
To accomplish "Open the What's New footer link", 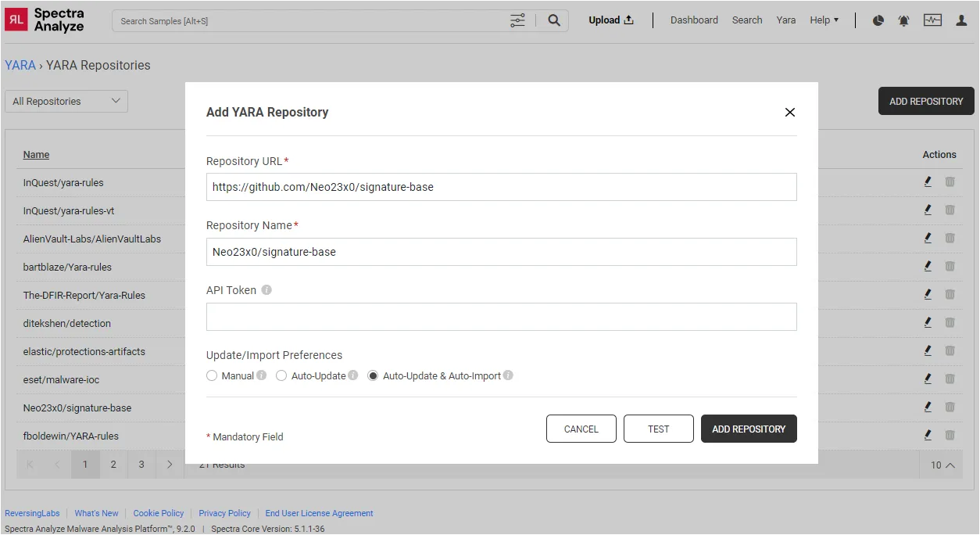I will tap(96, 513).
